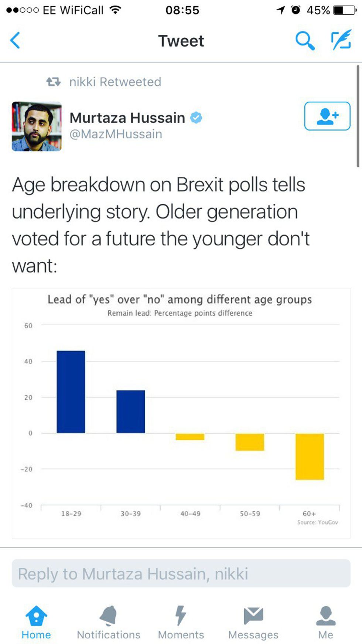
Task: Tap the verified badge beside Murtaza Hussain
Action: pos(196,118)
